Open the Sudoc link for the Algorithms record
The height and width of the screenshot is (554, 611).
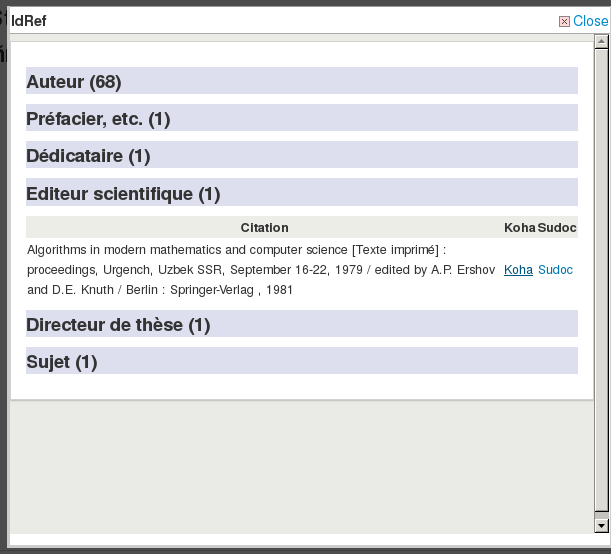click(555, 270)
